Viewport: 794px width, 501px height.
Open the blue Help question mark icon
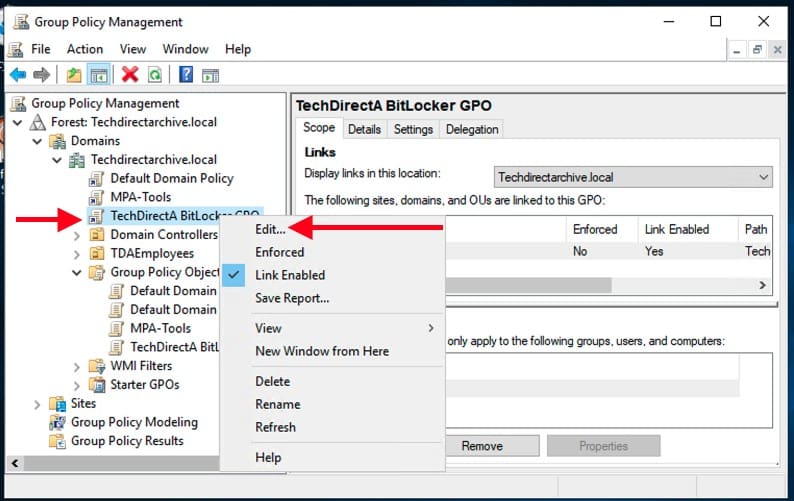click(185, 75)
